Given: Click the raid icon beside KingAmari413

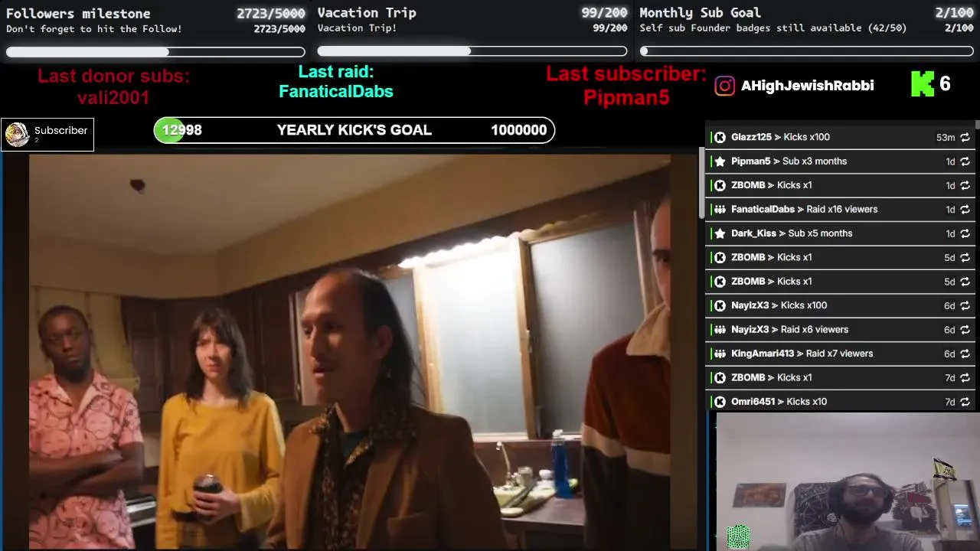Looking at the screenshot, I should [x=720, y=354].
